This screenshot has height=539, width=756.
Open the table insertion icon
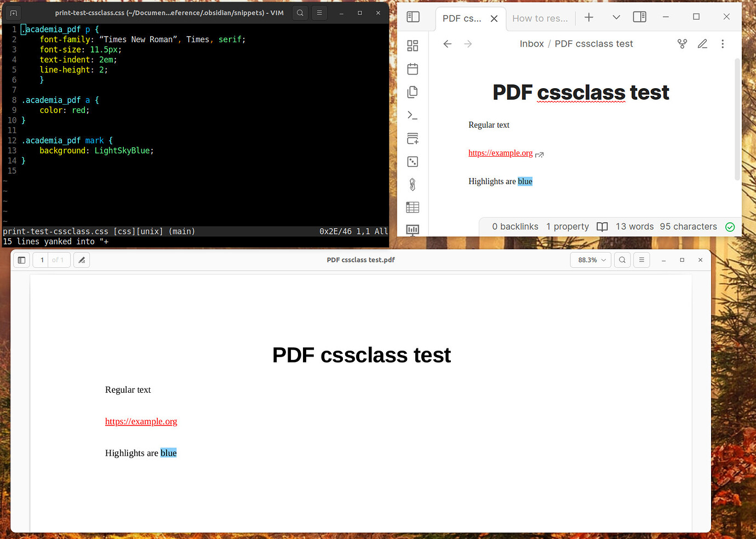[x=413, y=207]
